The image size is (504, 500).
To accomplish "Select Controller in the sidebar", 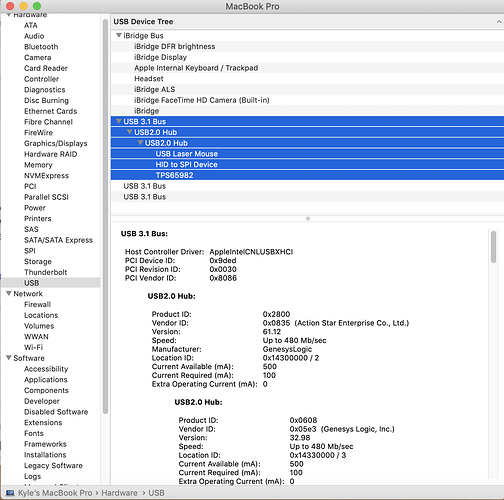I will pos(41,79).
